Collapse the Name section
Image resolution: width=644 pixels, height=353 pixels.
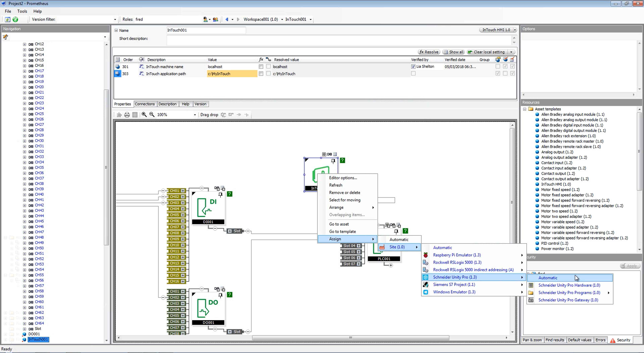(116, 30)
